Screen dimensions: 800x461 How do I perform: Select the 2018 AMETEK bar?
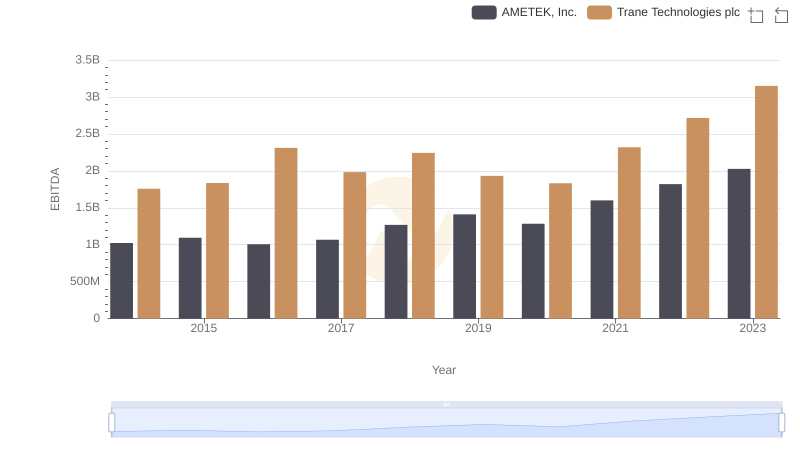tap(396, 272)
